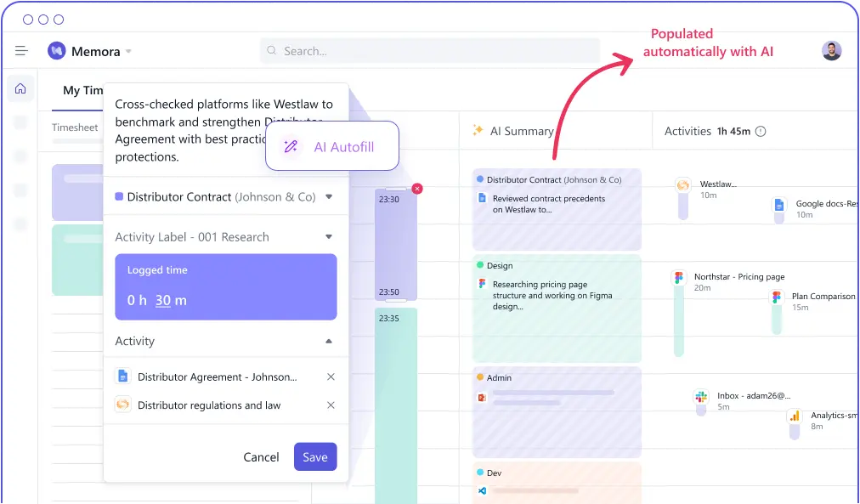Viewport: 860px width, 504px height.
Task: Remove Distributor Agreement - Johnson activity
Action: click(331, 377)
